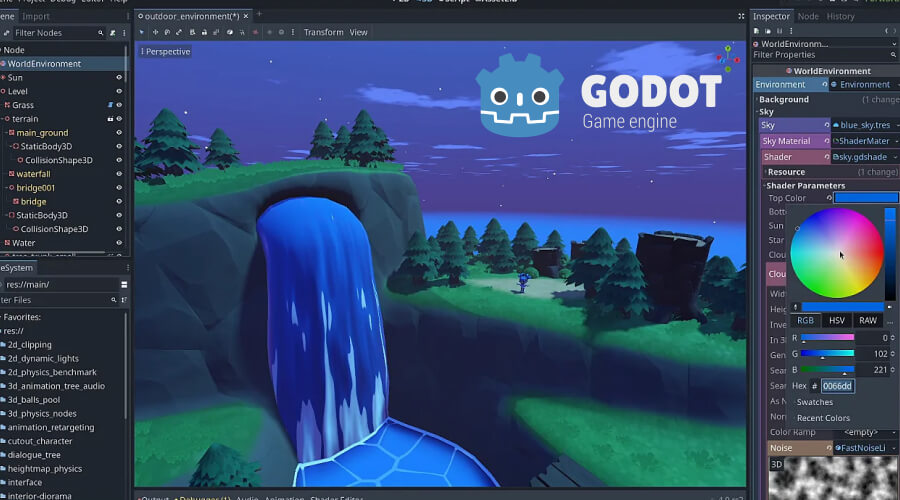This screenshot has height=500, width=900.
Task: Toggle distraction-free mode at viewport corner
Action: (741, 16)
